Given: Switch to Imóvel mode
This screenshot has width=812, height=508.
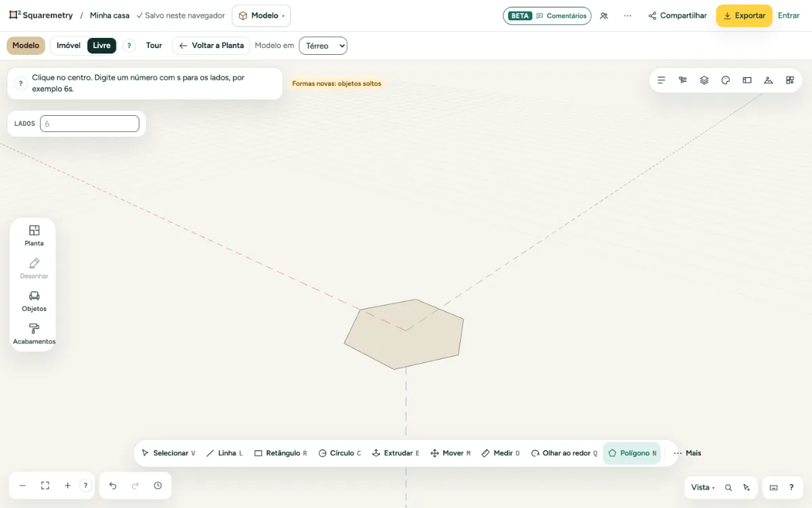Looking at the screenshot, I should tap(68, 45).
